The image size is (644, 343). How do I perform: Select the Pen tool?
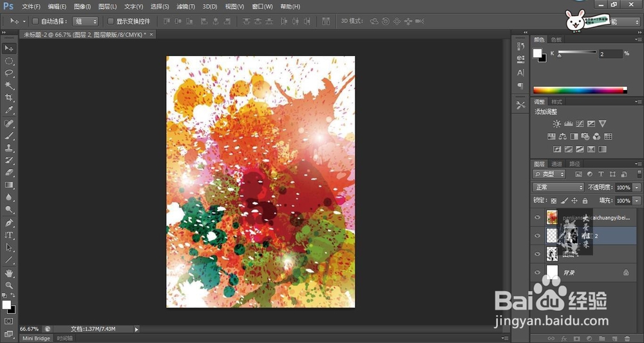9,223
